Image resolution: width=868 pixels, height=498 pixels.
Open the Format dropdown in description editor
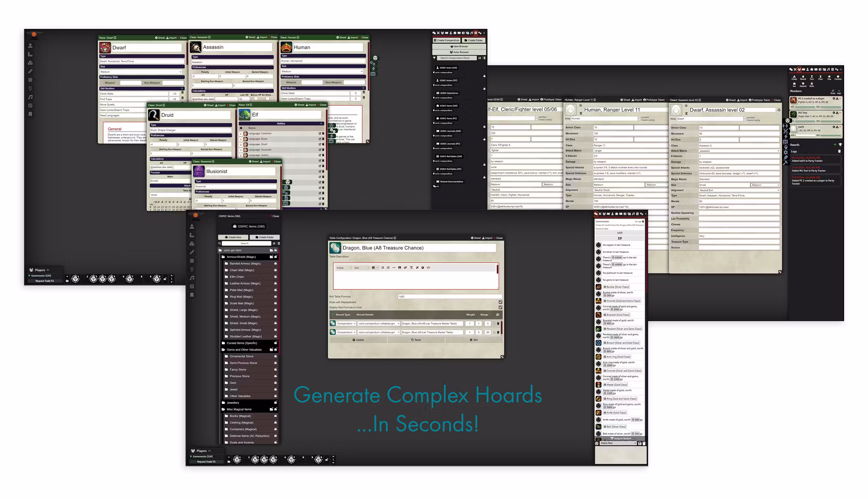pos(344,268)
